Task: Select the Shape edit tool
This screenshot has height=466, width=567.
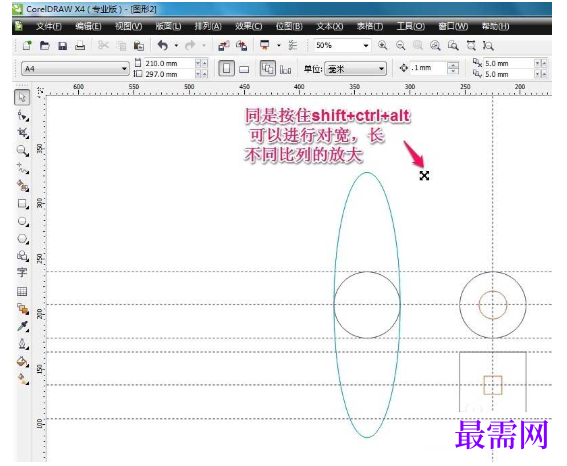Action: (23, 116)
